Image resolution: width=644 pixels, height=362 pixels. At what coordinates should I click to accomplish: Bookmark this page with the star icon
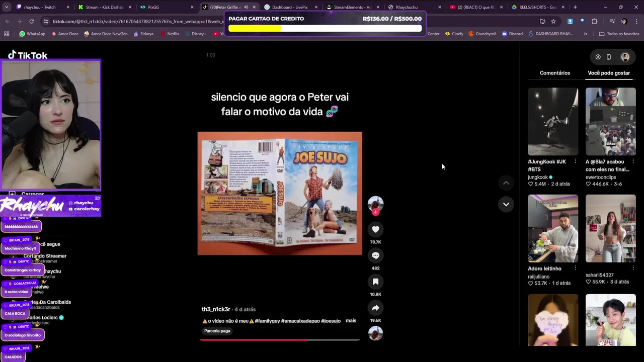click(x=553, y=21)
